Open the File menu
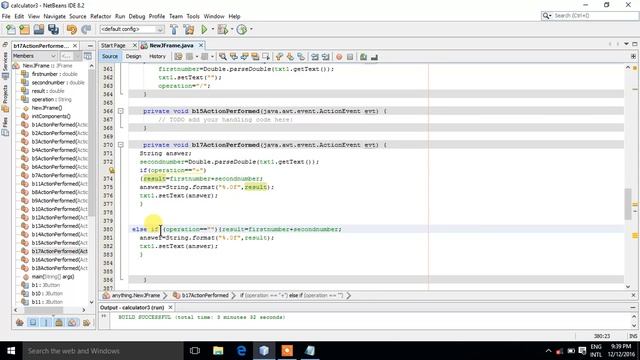 click(x=6, y=16)
